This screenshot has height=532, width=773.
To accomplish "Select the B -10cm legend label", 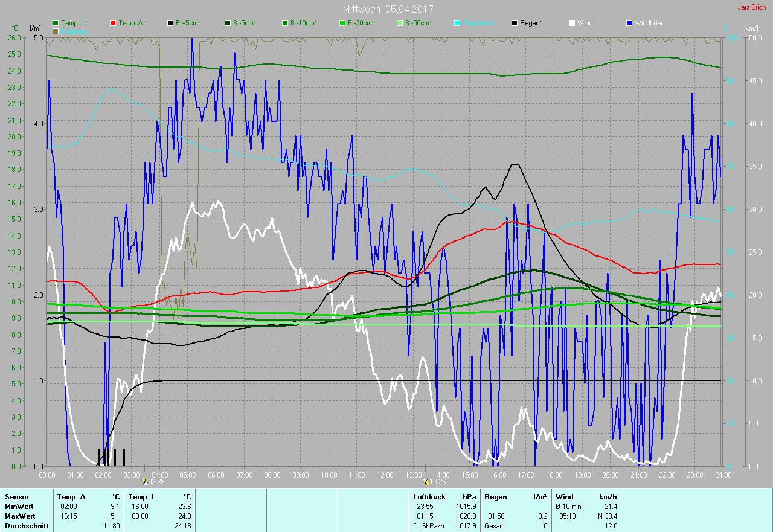I will pos(303,23).
